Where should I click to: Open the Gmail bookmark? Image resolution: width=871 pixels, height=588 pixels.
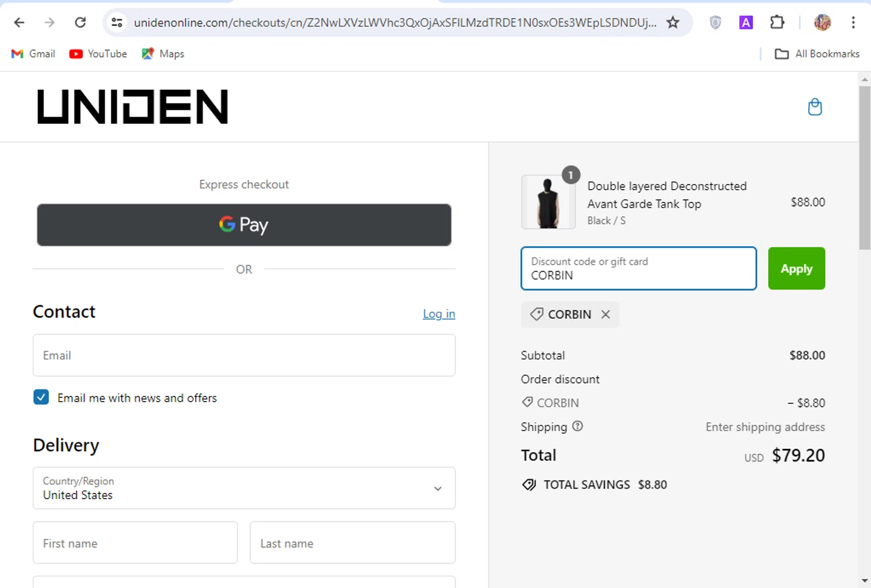[x=33, y=54]
